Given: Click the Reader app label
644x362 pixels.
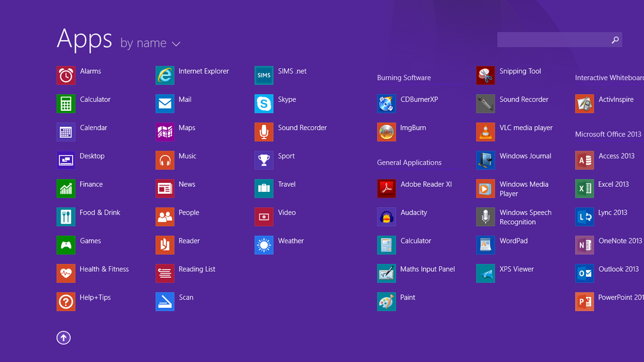Looking at the screenshot, I should coord(189,241).
